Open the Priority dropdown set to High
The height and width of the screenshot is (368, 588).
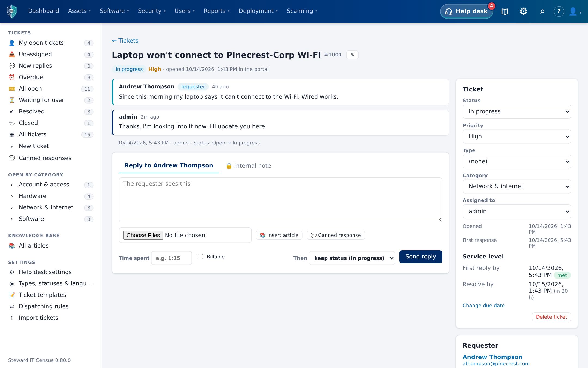tap(517, 136)
